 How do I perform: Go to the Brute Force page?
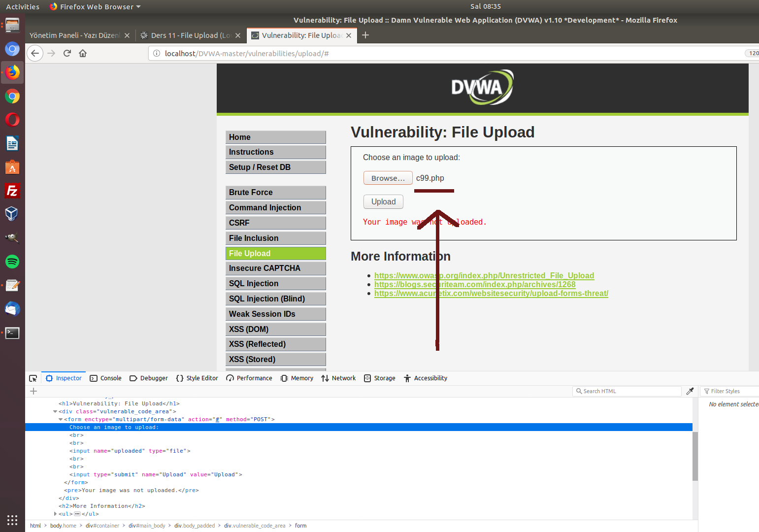[x=276, y=192]
